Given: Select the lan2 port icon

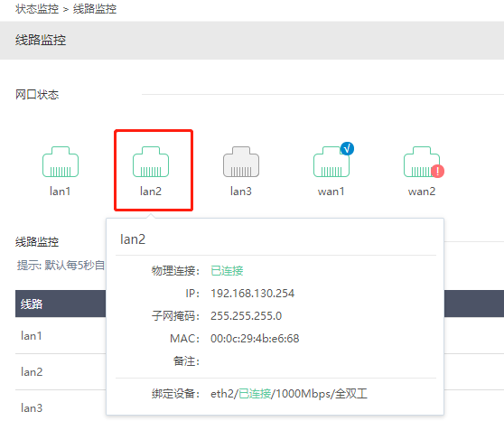Looking at the screenshot, I should click(x=151, y=162).
